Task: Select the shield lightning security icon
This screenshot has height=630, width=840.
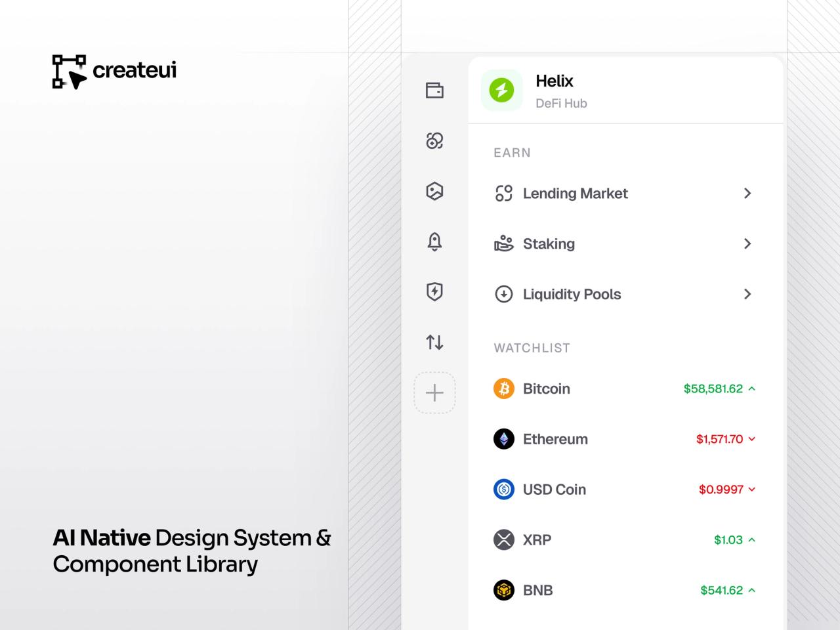Action: click(434, 291)
